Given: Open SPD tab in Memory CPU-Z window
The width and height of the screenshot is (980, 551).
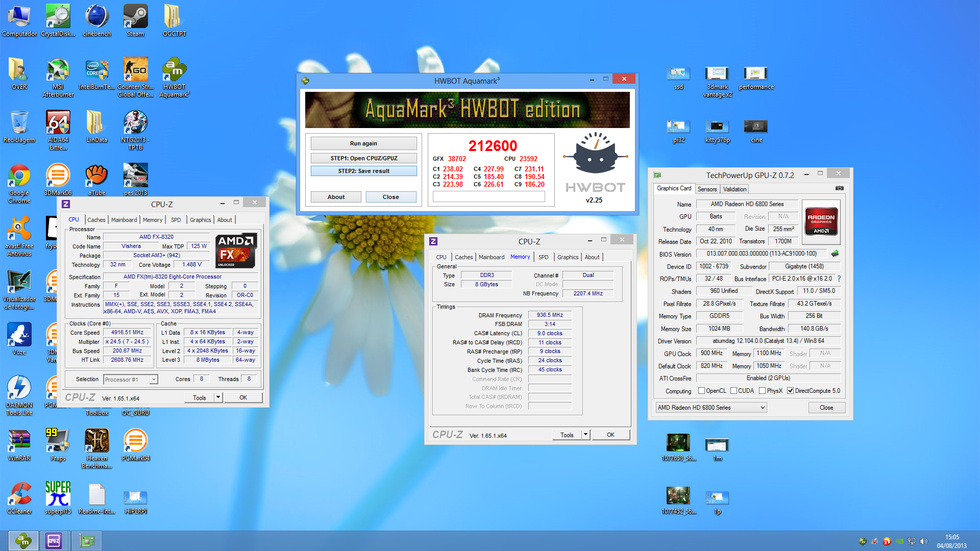Looking at the screenshot, I should coord(543,257).
